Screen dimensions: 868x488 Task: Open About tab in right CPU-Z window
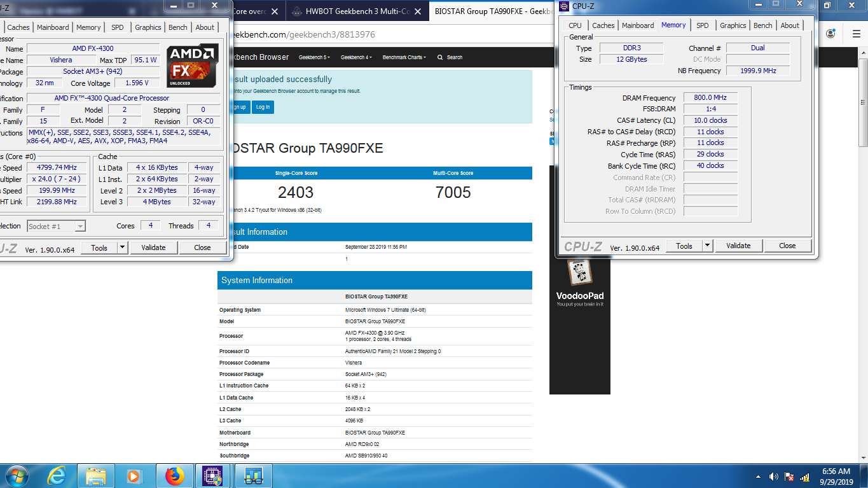(790, 25)
